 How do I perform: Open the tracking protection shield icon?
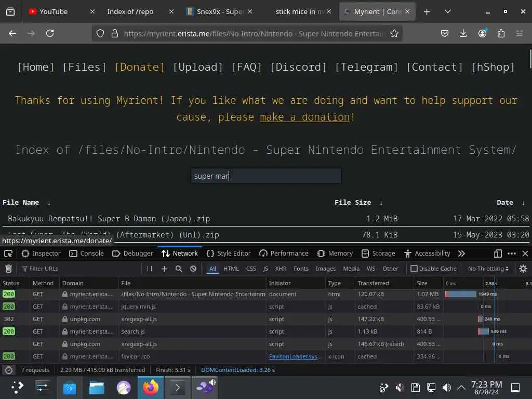[x=100, y=33]
